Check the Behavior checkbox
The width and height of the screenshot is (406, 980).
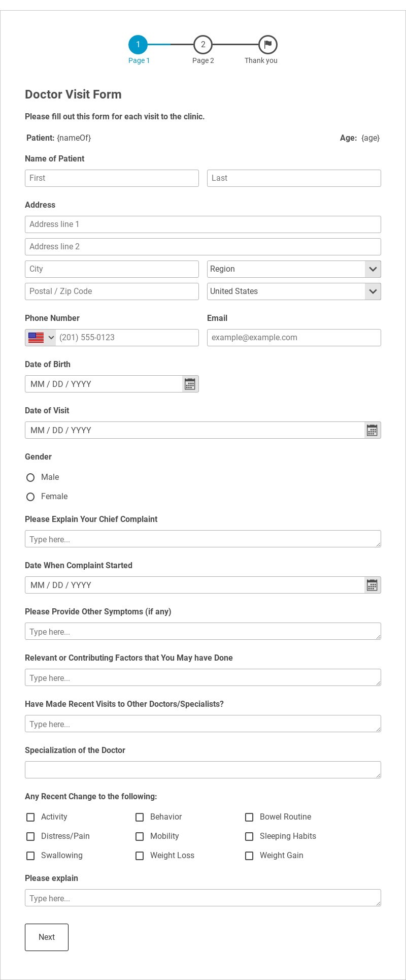140,817
